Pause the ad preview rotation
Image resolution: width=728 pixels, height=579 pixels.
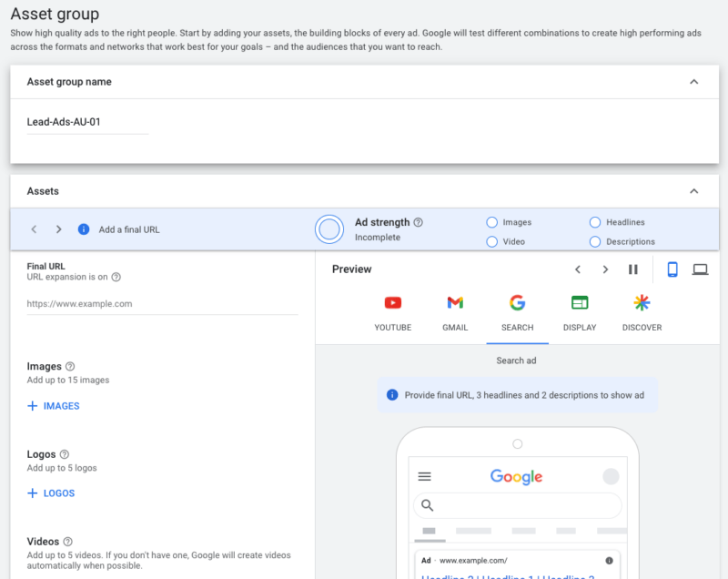click(632, 269)
